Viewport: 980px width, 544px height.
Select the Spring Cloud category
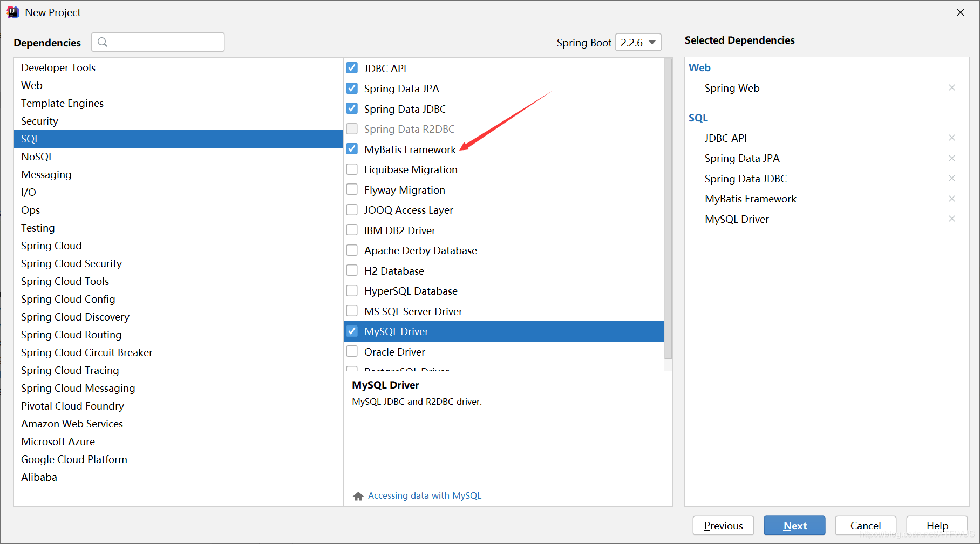click(x=178, y=246)
